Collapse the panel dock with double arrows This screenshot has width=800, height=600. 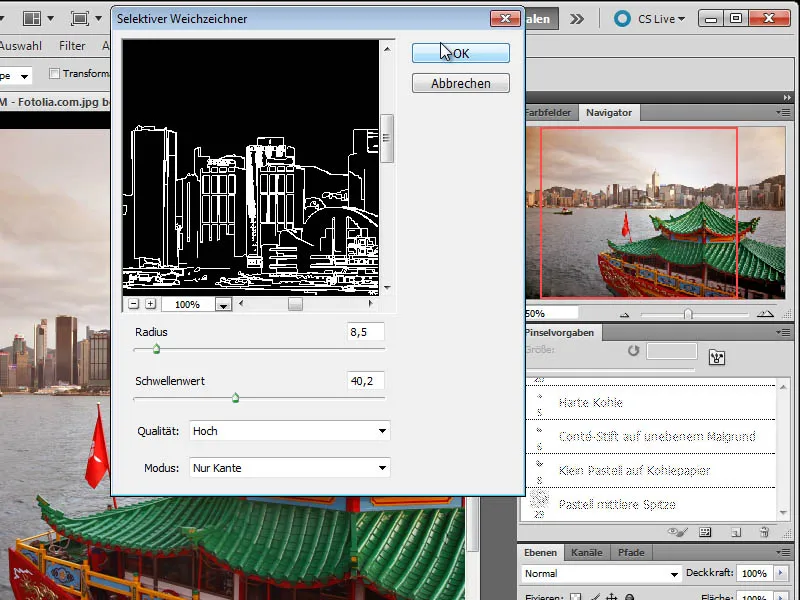click(787, 97)
